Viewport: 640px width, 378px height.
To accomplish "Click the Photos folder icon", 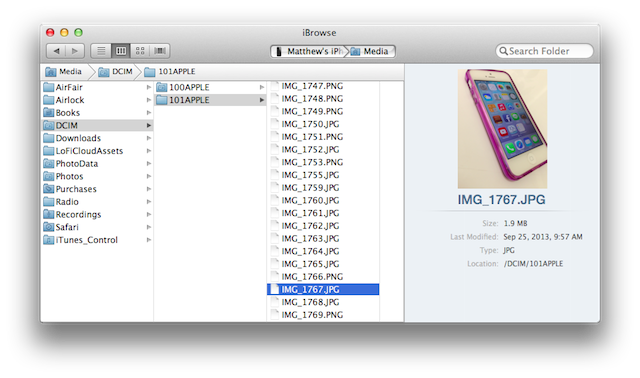I will (49, 176).
